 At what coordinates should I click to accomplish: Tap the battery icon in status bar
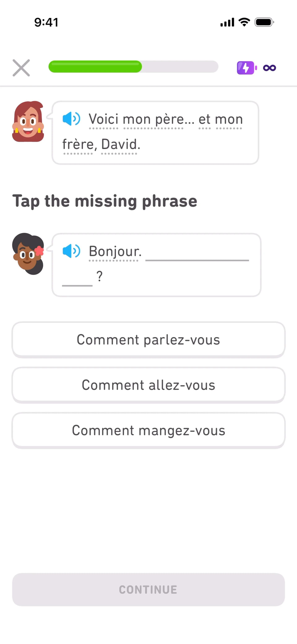click(x=264, y=22)
